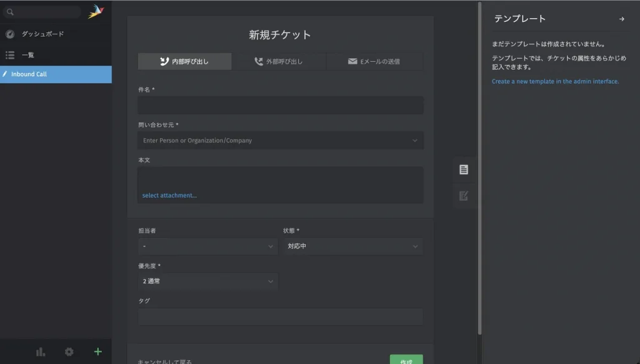This screenshot has height=364, width=640.
Task: Open the statistics bar chart icon
Action: (41, 352)
